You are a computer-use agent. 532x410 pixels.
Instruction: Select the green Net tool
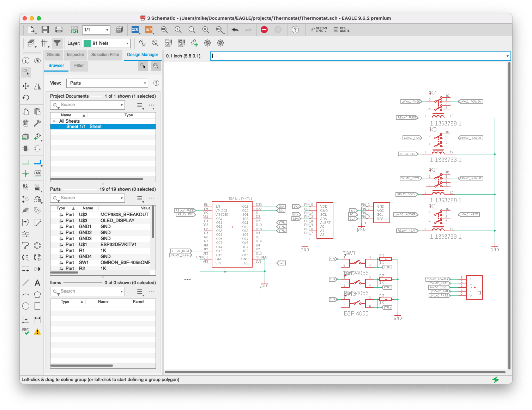(26, 163)
